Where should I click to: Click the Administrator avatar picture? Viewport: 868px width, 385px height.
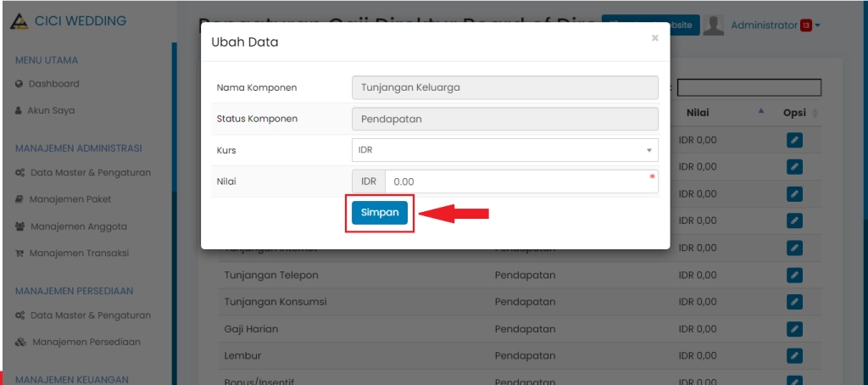pos(714,25)
